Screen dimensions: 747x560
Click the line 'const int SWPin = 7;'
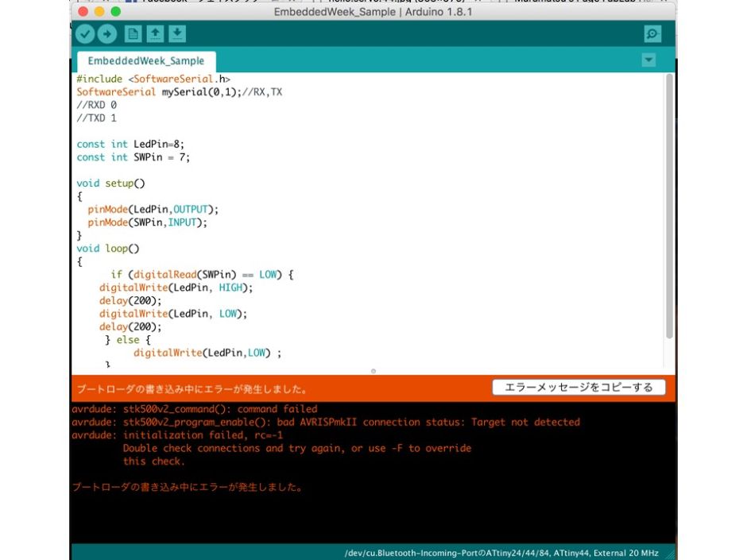(x=133, y=157)
